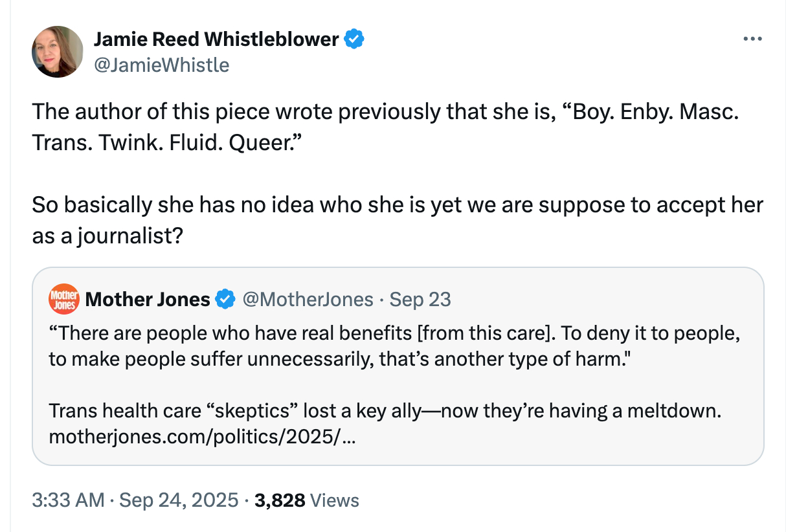Click Jamie Reed's profile photo

coord(58,52)
